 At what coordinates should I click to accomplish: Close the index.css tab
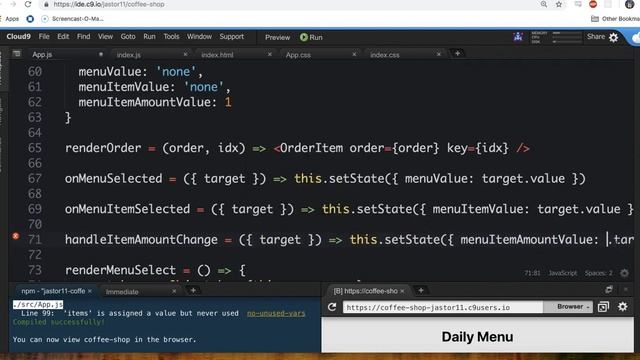coord(439,54)
